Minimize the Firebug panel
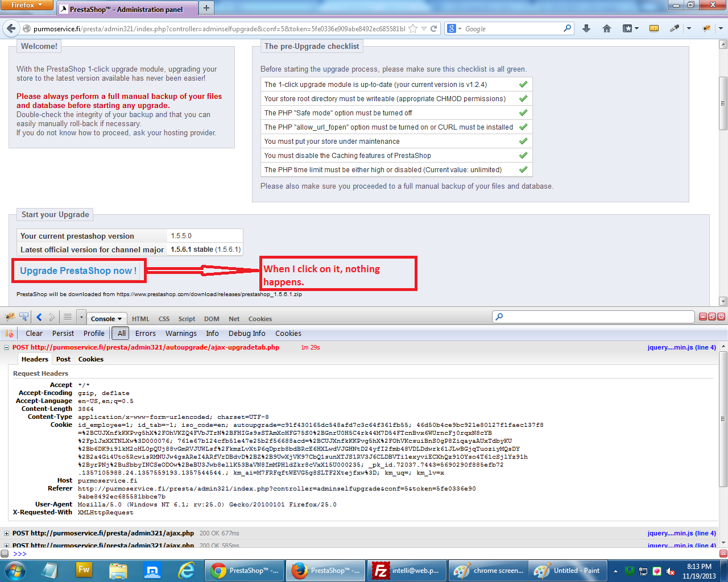This screenshot has height=582, width=728. click(703, 317)
